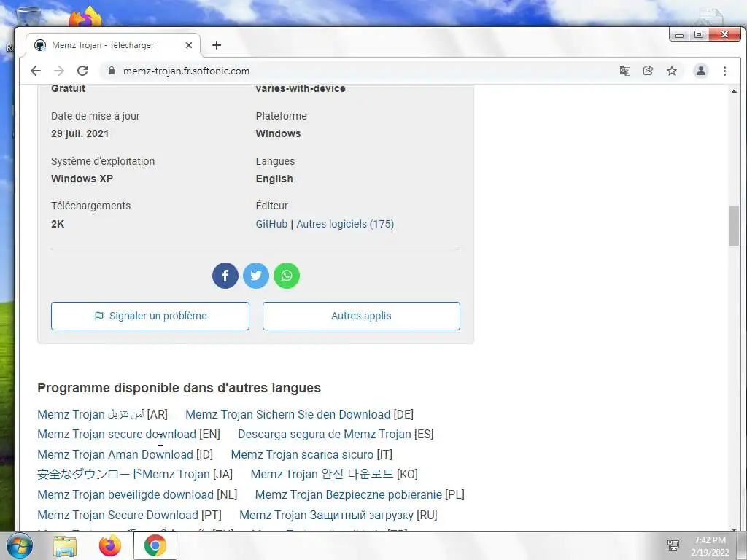Screen dimensions: 747x560
Task: Click the Windows XP value text
Action: pos(82,179)
